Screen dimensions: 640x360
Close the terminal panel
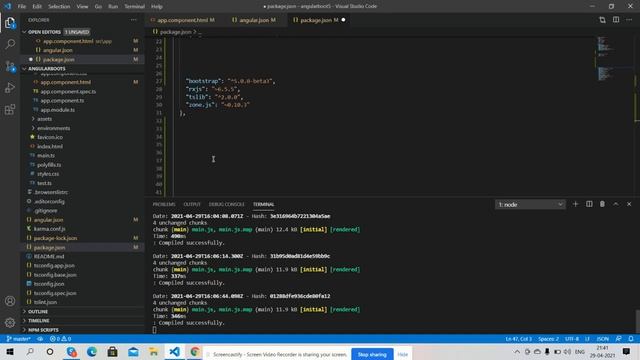tap(629, 204)
